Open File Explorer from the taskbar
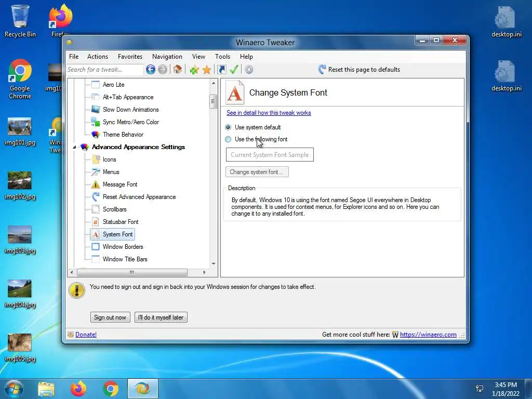532x399 pixels. click(46, 389)
